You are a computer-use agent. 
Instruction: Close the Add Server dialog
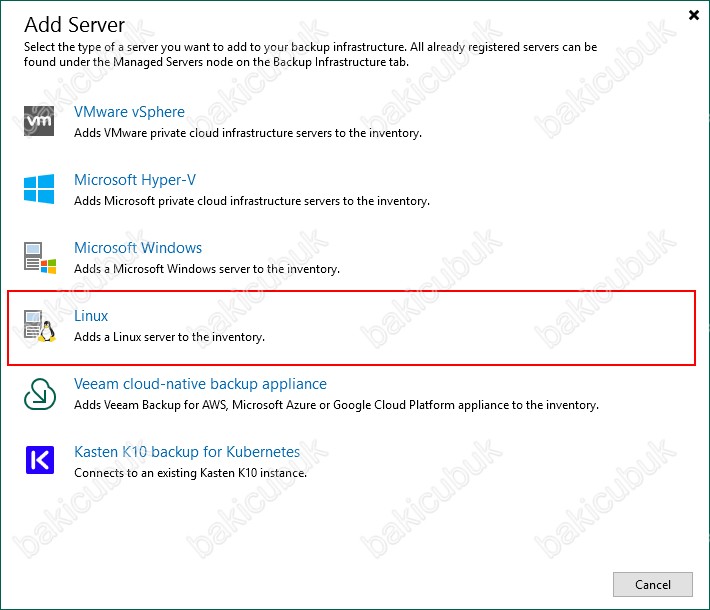[x=693, y=15]
